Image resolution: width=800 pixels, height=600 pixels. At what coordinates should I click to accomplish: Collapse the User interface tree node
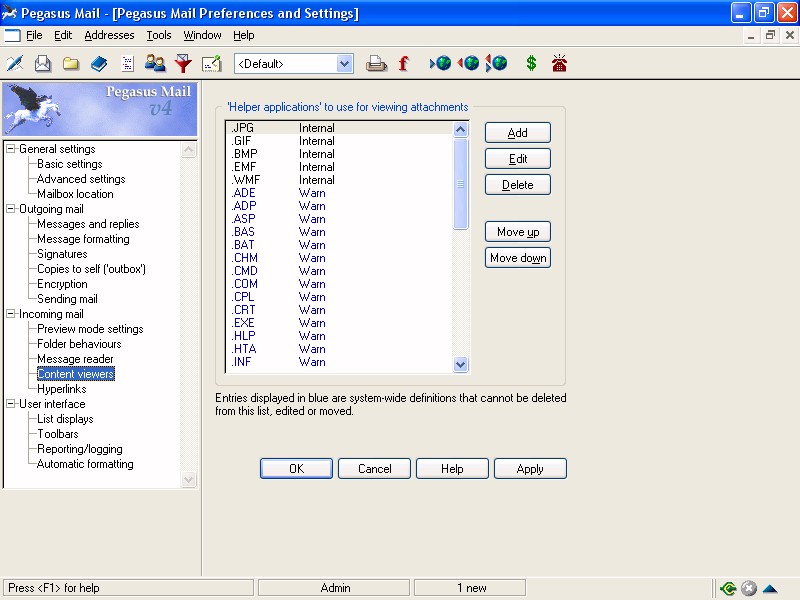coord(11,404)
